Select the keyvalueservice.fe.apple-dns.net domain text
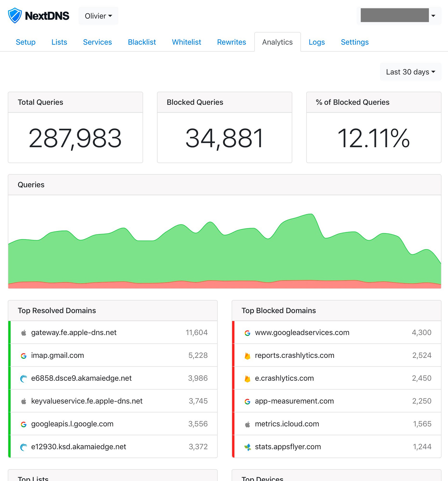Image resolution: width=448 pixels, height=481 pixels. (87, 401)
